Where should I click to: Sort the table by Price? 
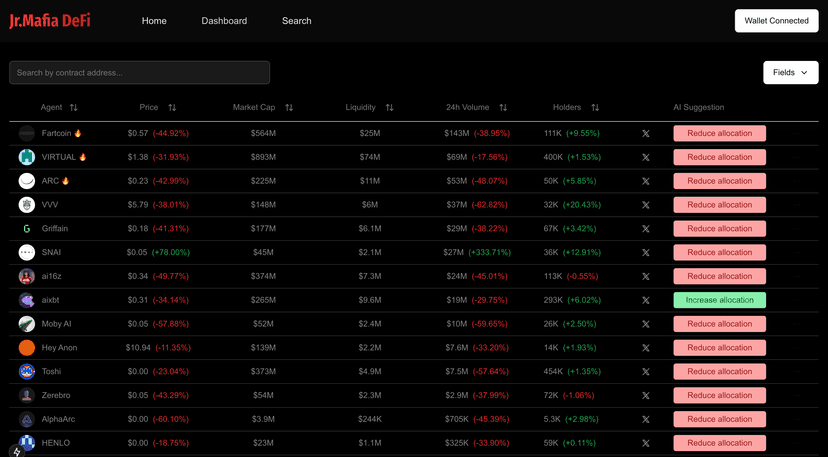click(172, 108)
